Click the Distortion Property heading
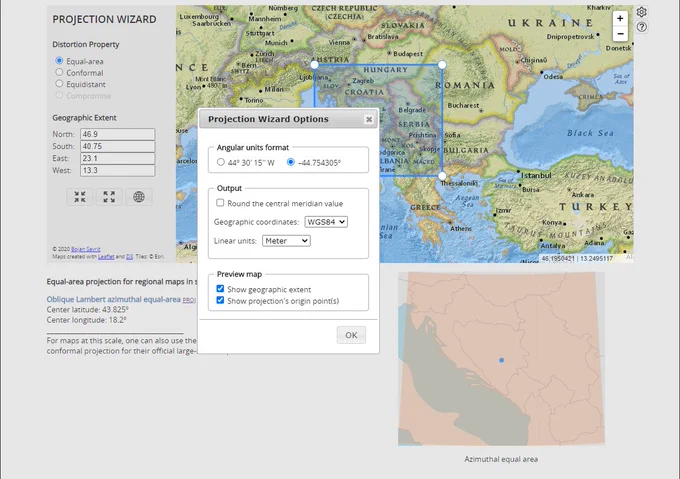680x479 pixels. [x=85, y=44]
